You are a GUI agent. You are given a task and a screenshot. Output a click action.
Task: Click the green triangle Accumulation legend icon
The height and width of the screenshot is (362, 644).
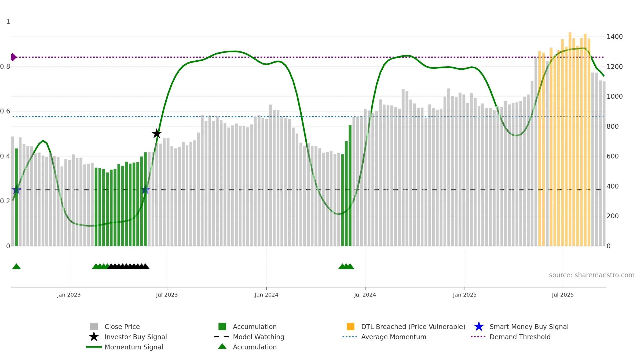222,346
